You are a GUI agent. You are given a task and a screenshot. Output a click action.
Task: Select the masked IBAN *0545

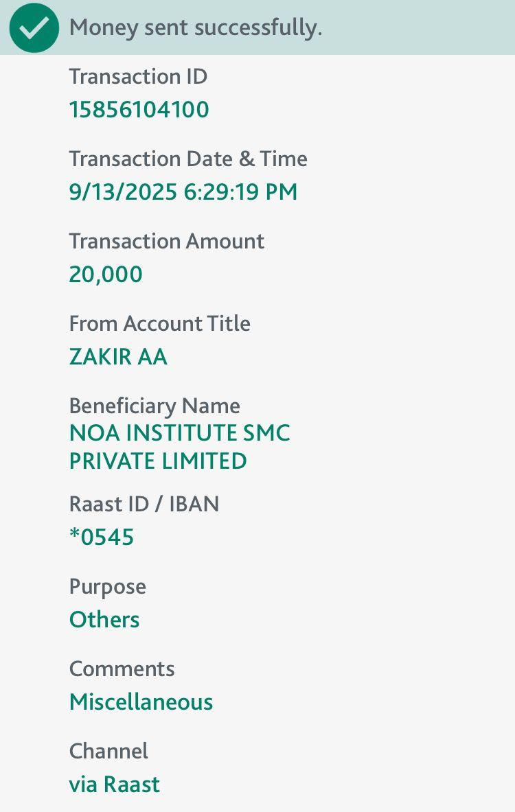tap(102, 537)
